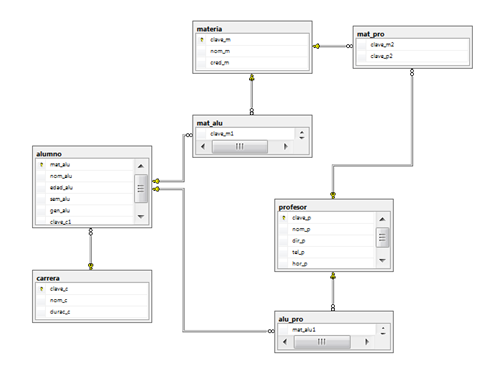Select the infinity endpoint beneath the alumno table
This screenshot has height=379, width=484.
click(91, 232)
